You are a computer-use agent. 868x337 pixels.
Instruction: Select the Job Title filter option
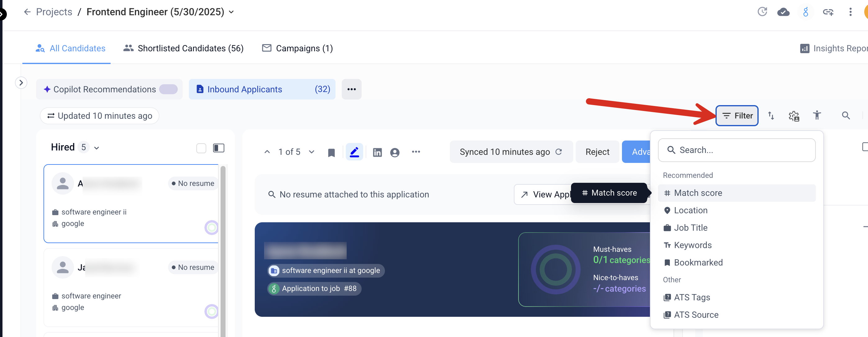(737, 228)
